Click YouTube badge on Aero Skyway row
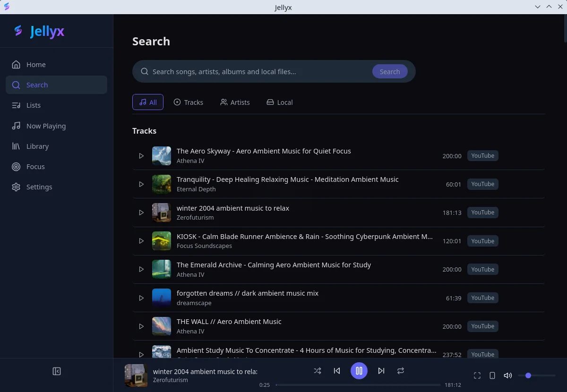 [x=482, y=156]
